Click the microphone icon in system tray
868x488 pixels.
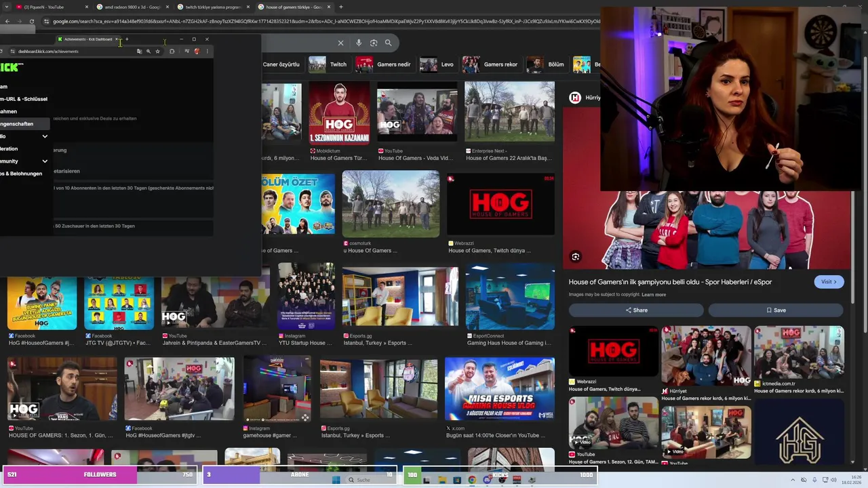(x=814, y=480)
